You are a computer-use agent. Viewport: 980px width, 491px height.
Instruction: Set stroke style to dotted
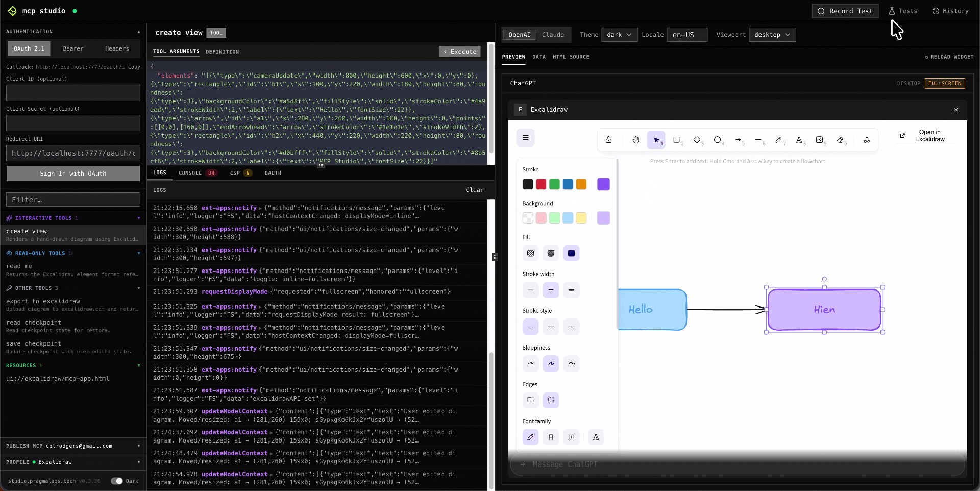tap(571, 327)
